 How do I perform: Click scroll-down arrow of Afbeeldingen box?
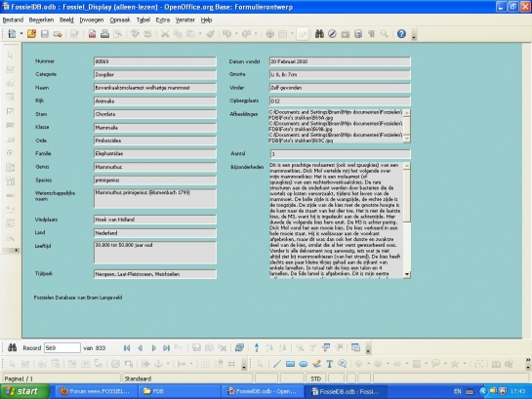point(406,139)
